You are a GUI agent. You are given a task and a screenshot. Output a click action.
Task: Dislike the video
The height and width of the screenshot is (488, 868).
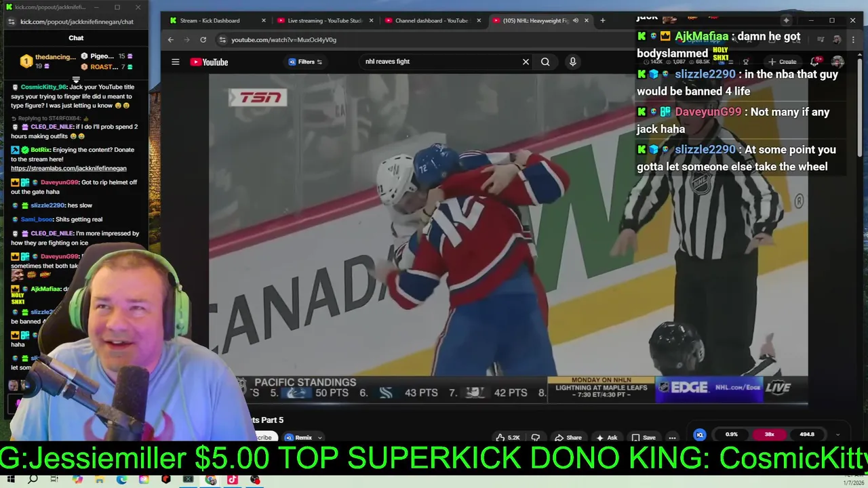tap(535, 437)
